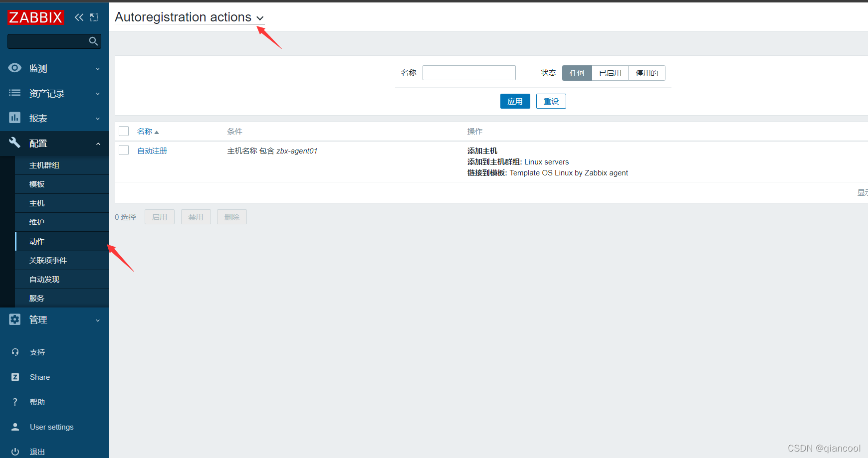The width and height of the screenshot is (868, 458).
Task: Expand the 管理 menu chevron
Action: click(x=98, y=320)
